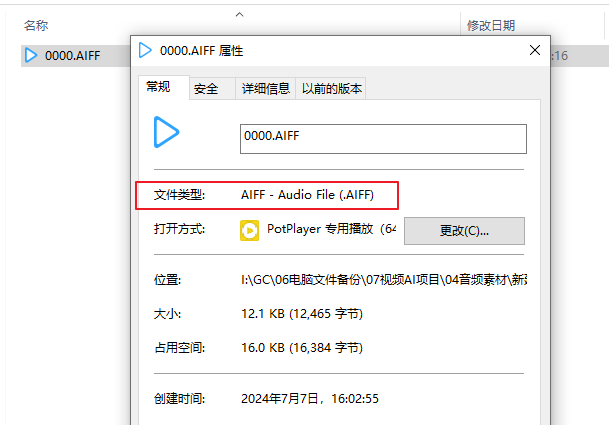Click the sort arrow above the name column
609x425 pixels.
pyautogui.click(x=239, y=14)
